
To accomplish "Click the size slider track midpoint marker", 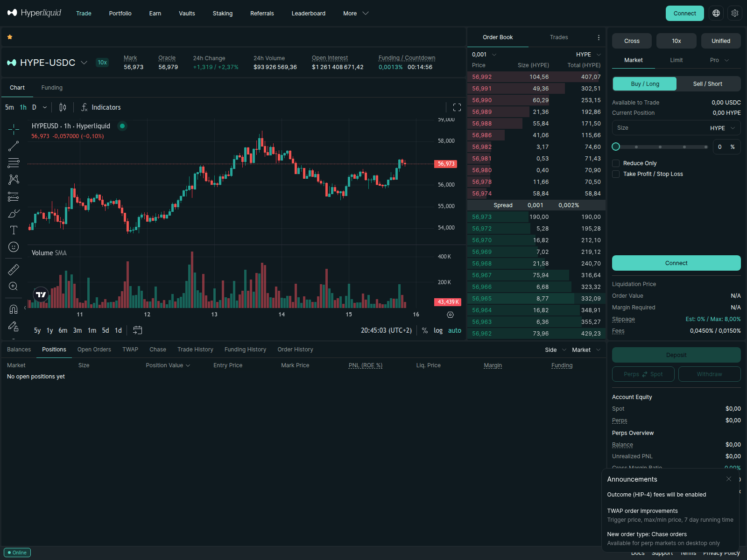I will [660, 147].
